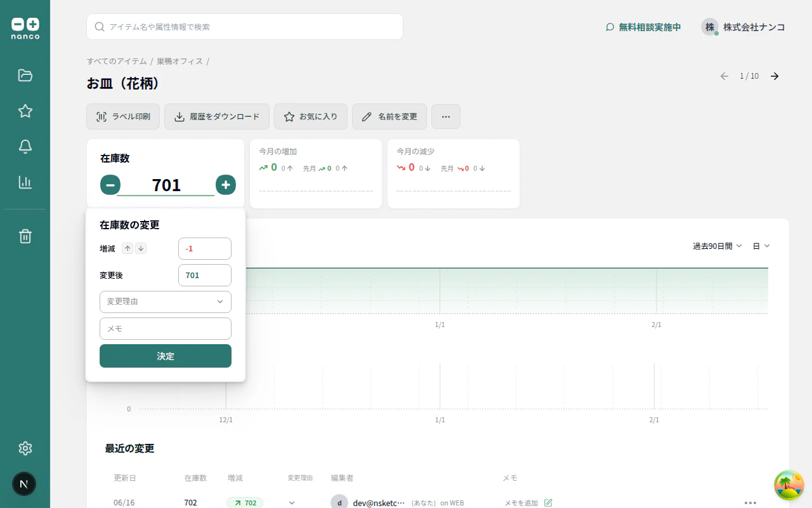Go to previous item arrow

pos(724,76)
